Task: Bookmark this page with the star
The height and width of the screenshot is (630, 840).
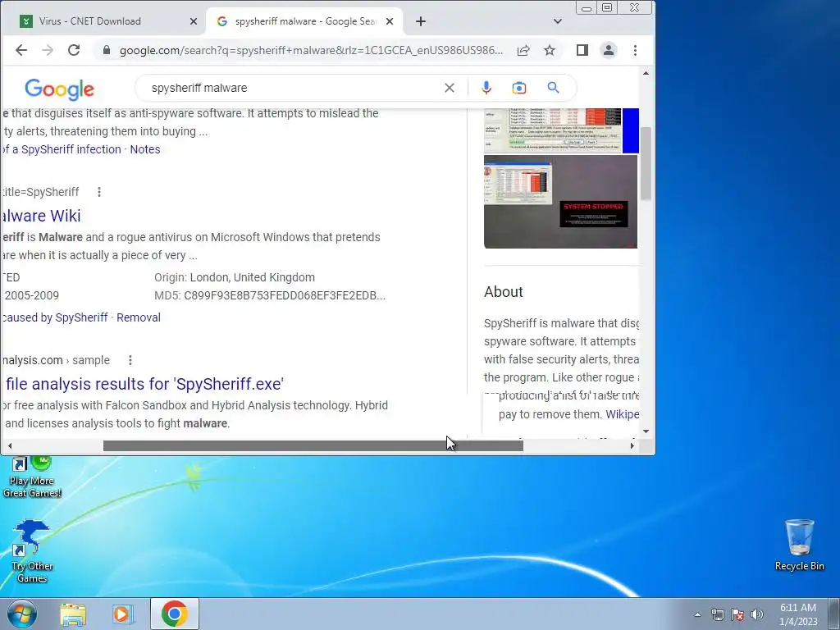Action: 550,50
